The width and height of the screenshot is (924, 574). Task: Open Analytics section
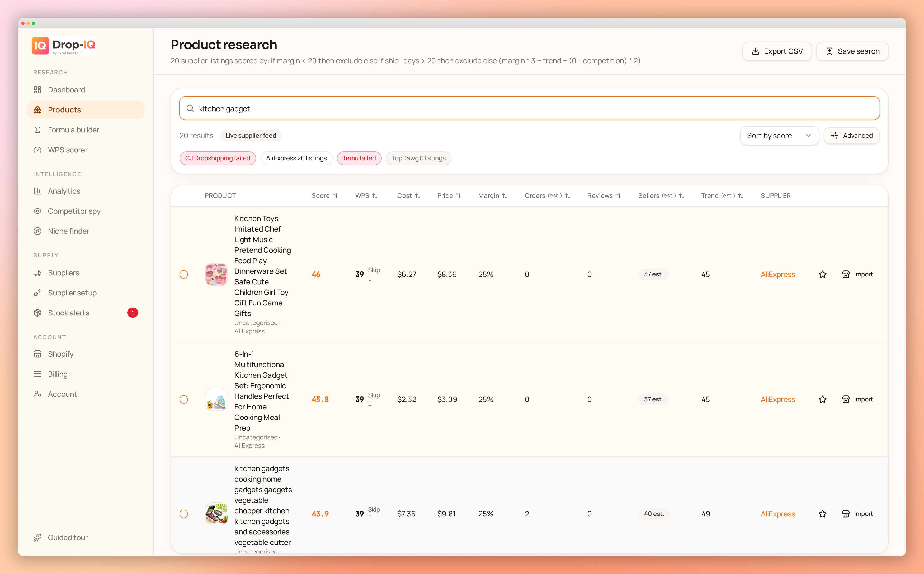tap(86, 191)
